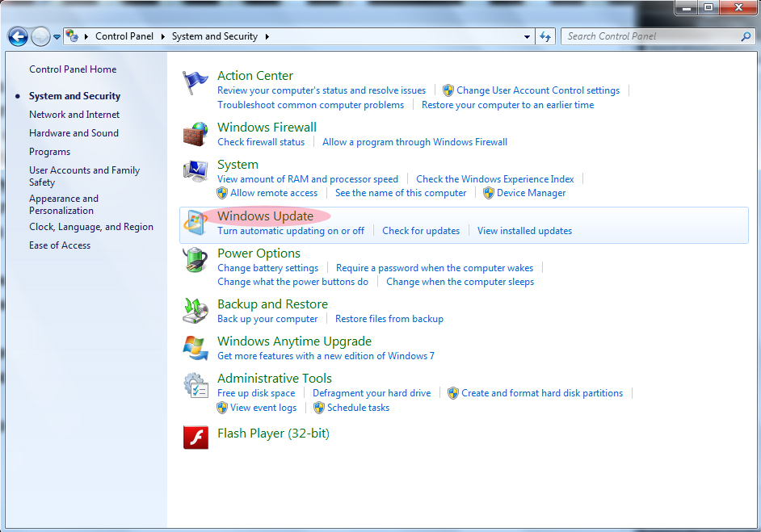
Task: Click Change when the computer sleeps
Action: [460, 282]
